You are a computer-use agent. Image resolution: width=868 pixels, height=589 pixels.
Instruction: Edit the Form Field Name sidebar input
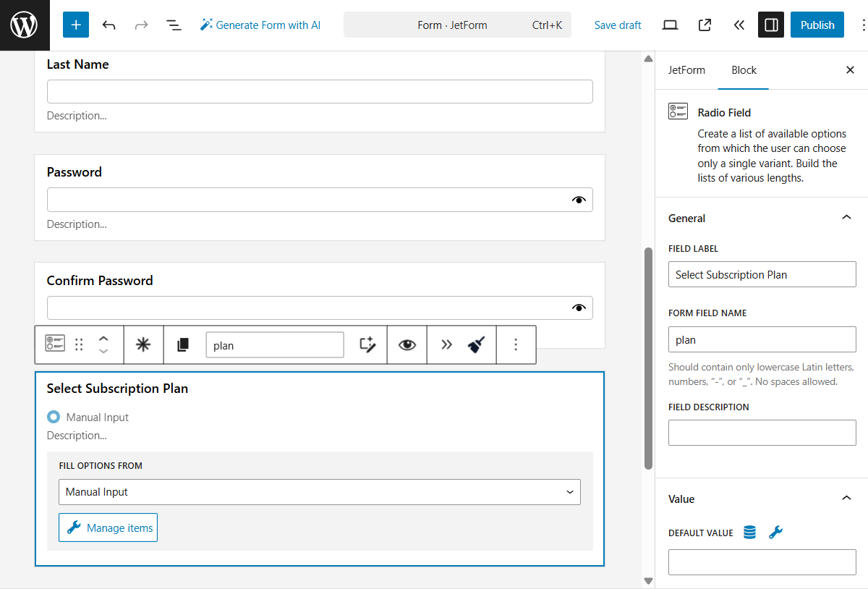[762, 339]
